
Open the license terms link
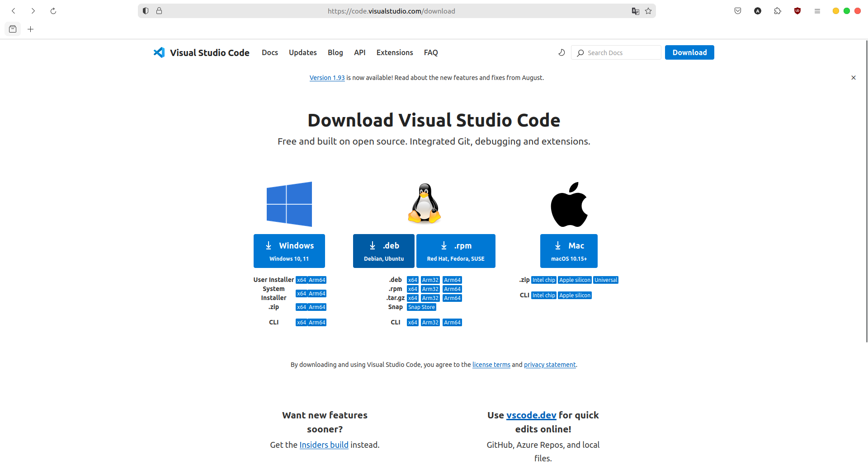(x=491, y=365)
